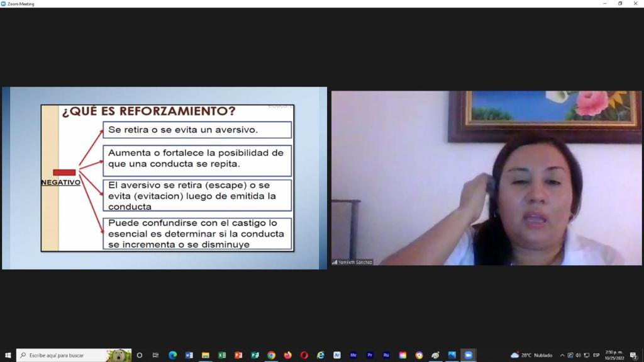Launch Google Chrome from the taskbar
This screenshot has height=362, width=644.
[x=271, y=355]
